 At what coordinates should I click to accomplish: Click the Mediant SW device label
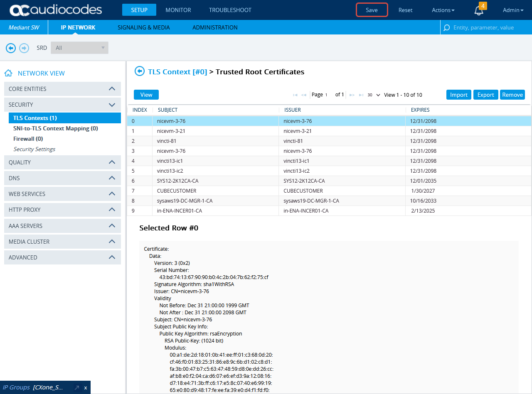[x=24, y=27]
